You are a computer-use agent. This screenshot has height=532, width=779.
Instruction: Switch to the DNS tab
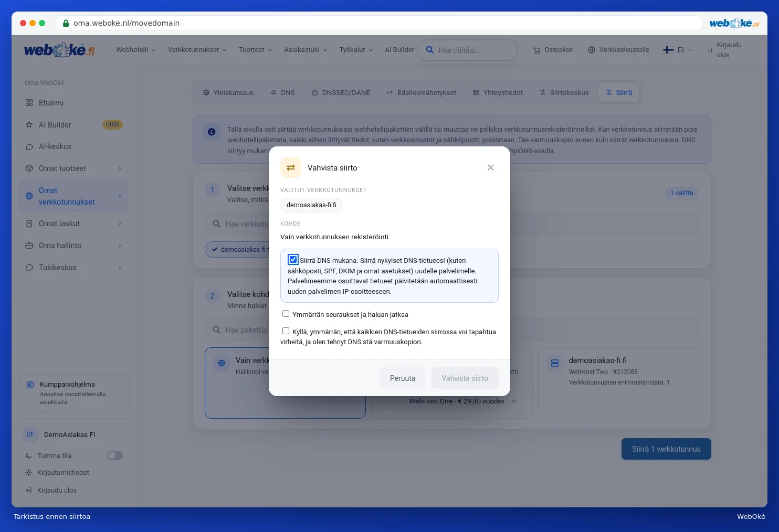coord(282,93)
